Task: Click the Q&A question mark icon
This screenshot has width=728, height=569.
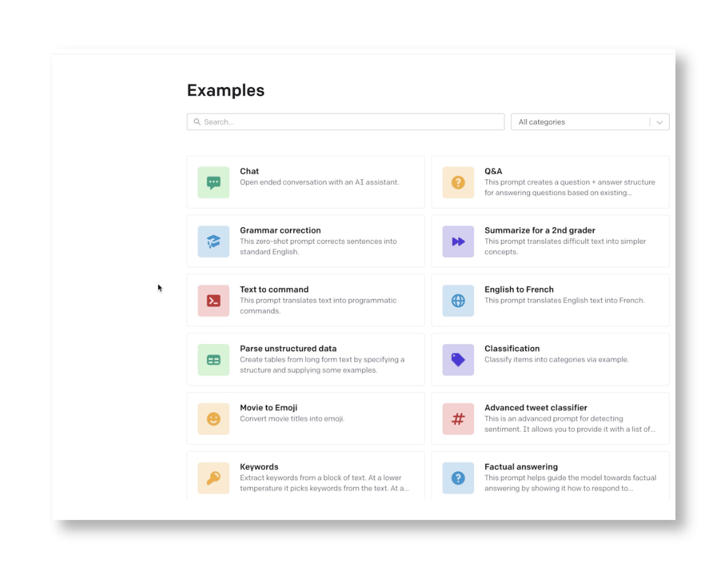Action: pyautogui.click(x=458, y=182)
